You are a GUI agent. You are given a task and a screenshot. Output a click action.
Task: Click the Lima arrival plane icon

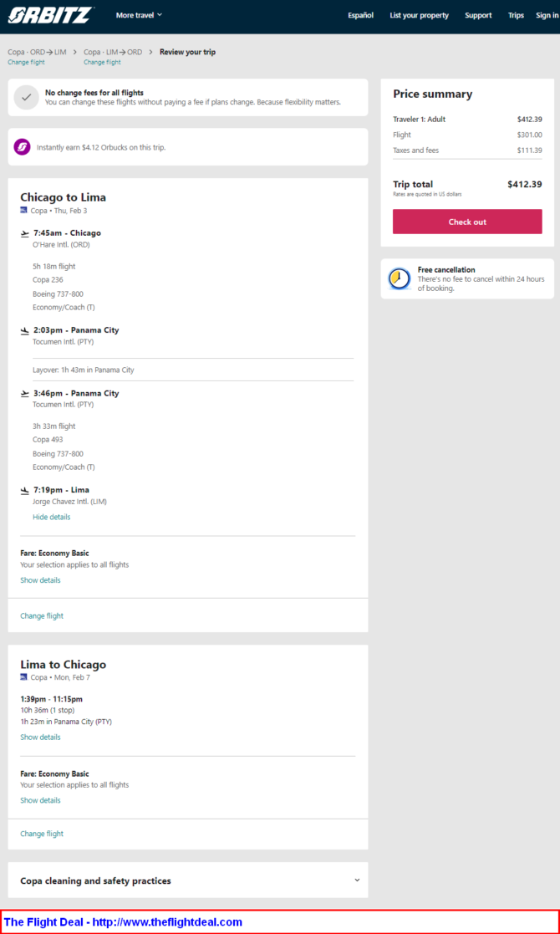[25, 490]
